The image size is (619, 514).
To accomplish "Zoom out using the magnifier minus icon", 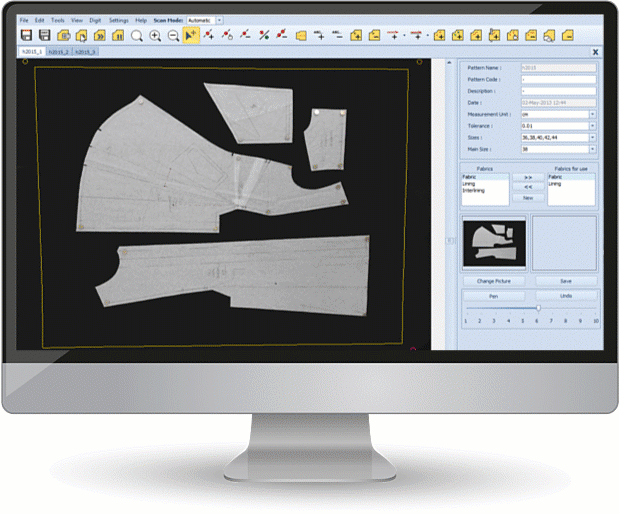I will coord(172,35).
